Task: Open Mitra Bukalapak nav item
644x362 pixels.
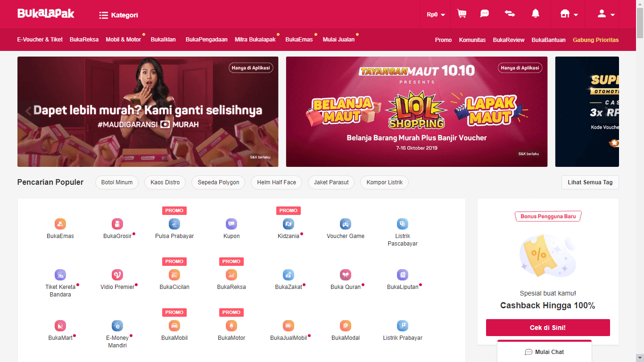Action: [255, 40]
